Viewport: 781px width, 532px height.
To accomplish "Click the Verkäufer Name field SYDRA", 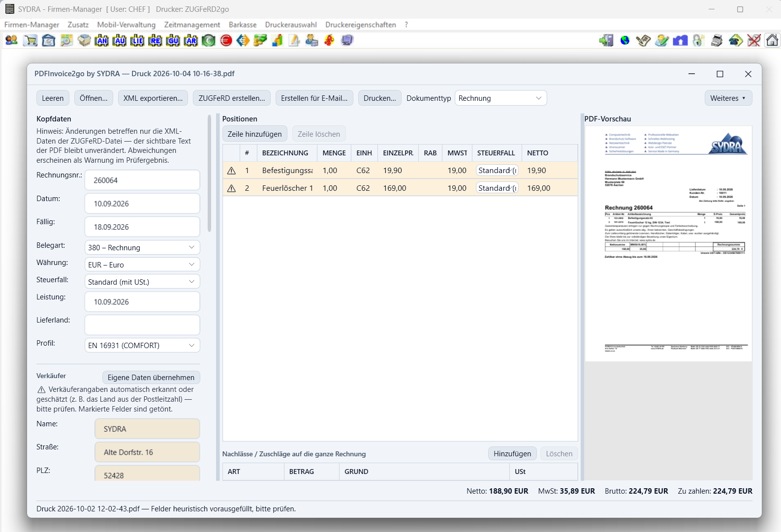I will tap(147, 429).
